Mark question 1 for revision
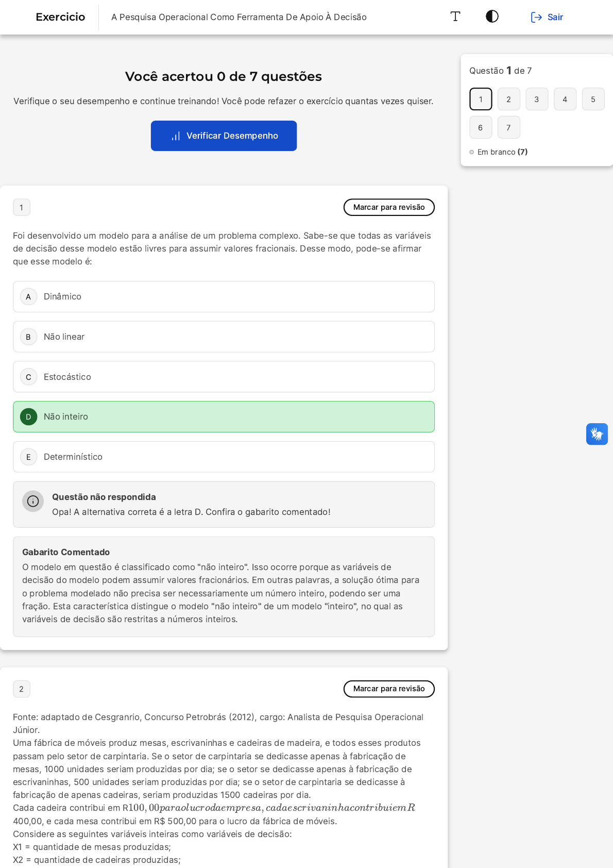Screen dimensions: 613x868 click(x=389, y=207)
